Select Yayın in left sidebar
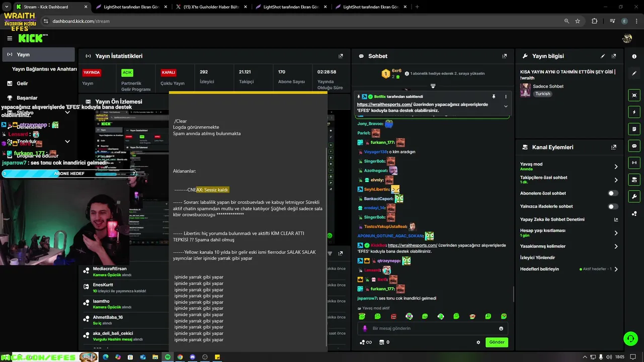 point(38,54)
